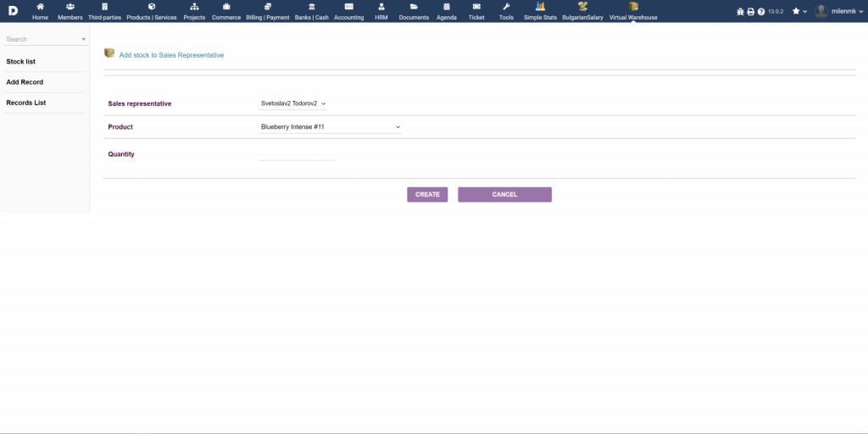The width and height of the screenshot is (868, 434).
Task: Click Add stock to Sales Representative title
Action: [x=171, y=55]
